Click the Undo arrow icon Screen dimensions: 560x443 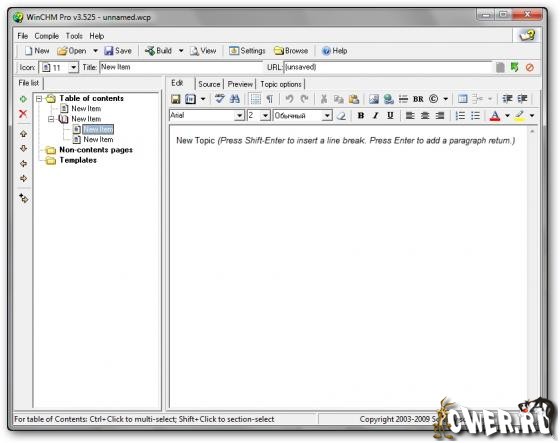point(289,99)
